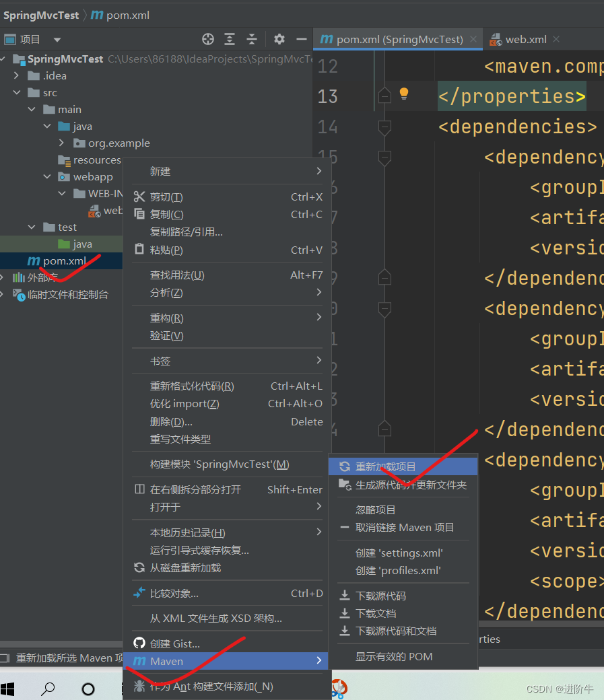Viewport: 604px width, 700px height.
Task: Click 创建 'profiles.xml'
Action: pos(403,571)
